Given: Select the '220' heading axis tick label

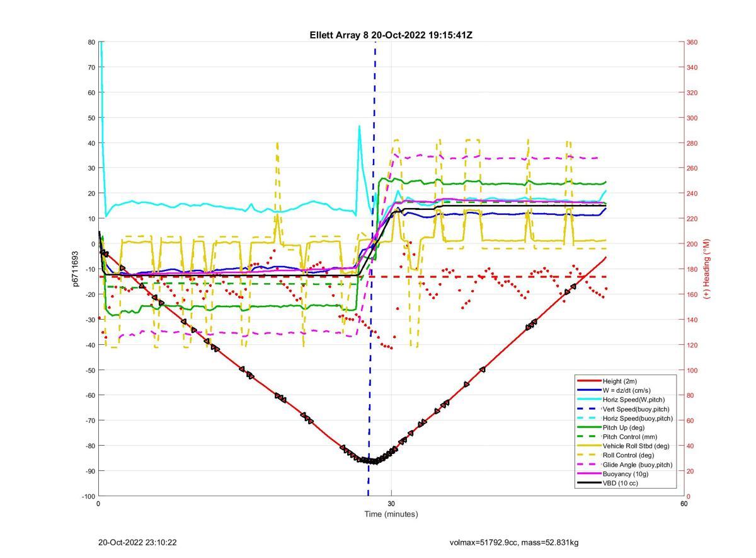Looking at the screenshot, I should click(x=692, y=219).
